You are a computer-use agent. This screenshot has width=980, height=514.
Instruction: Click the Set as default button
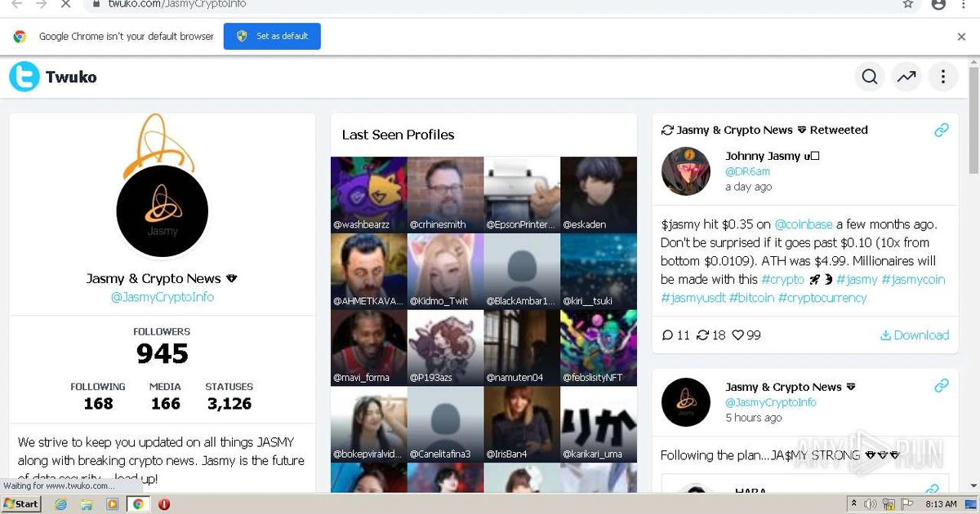pos(272,36)
